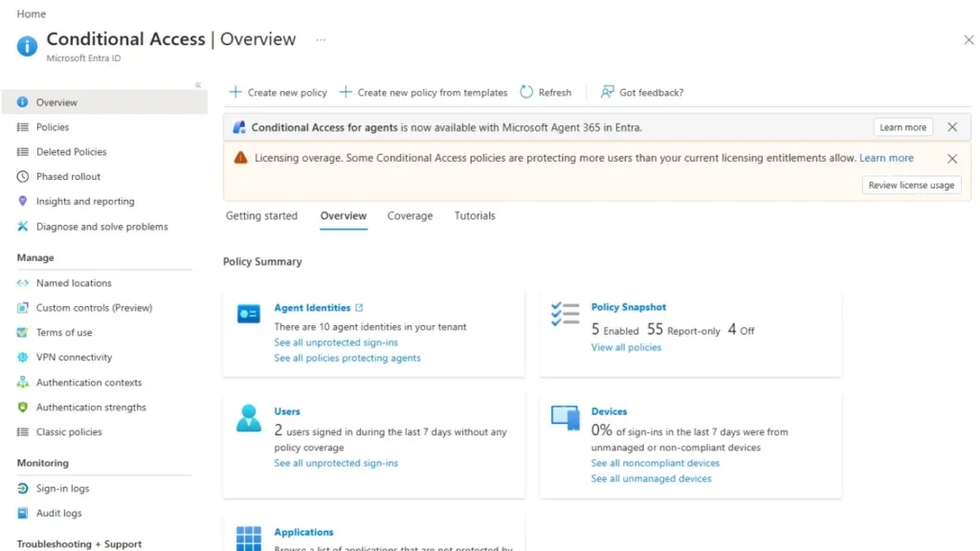Click Learn more button on agents banner
The image size is (980, 551).
pyautogui.click(x=902, y=127)
